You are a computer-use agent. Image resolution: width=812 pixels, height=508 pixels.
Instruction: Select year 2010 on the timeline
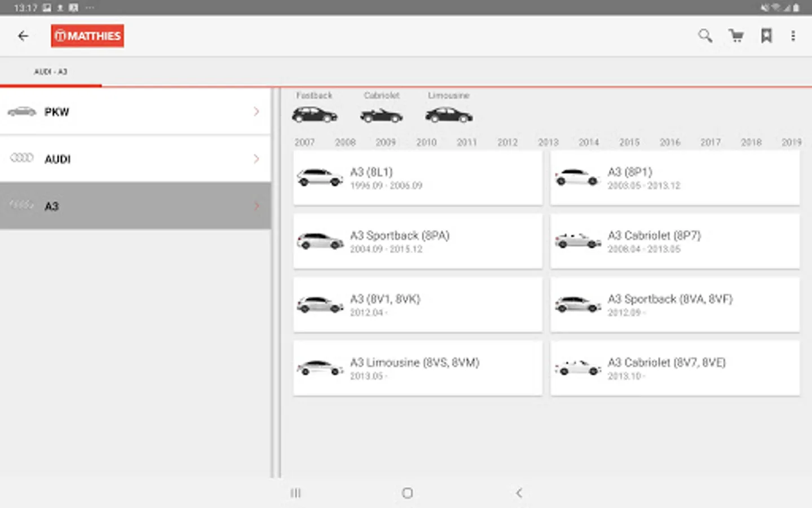click(x=426, y=142)
